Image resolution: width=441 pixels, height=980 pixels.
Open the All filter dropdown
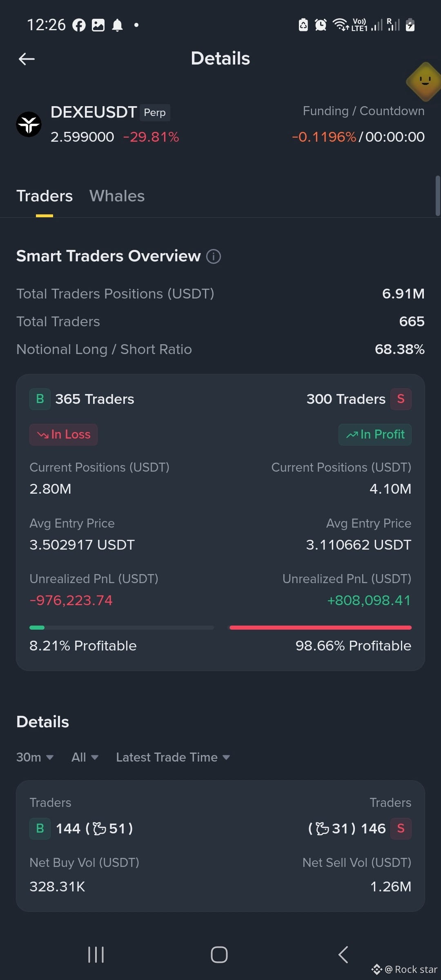(x=85, y=757)
